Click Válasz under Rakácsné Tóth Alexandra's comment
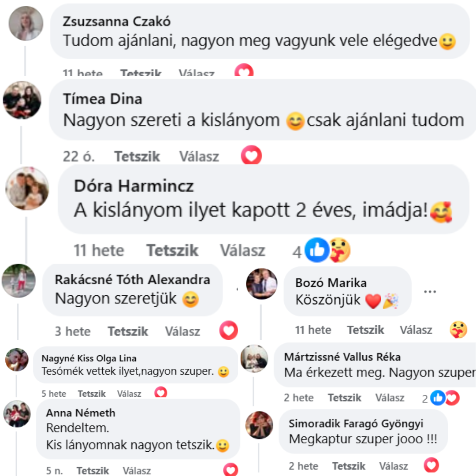Image resolution: width=476 pixels, height=476 pixels. click(x=182, y=331)
